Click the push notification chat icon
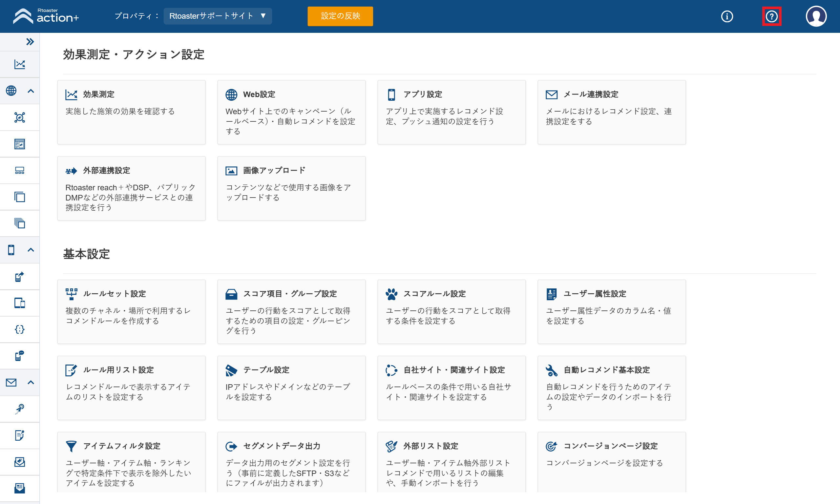840x504 pixels. point(20,356)
